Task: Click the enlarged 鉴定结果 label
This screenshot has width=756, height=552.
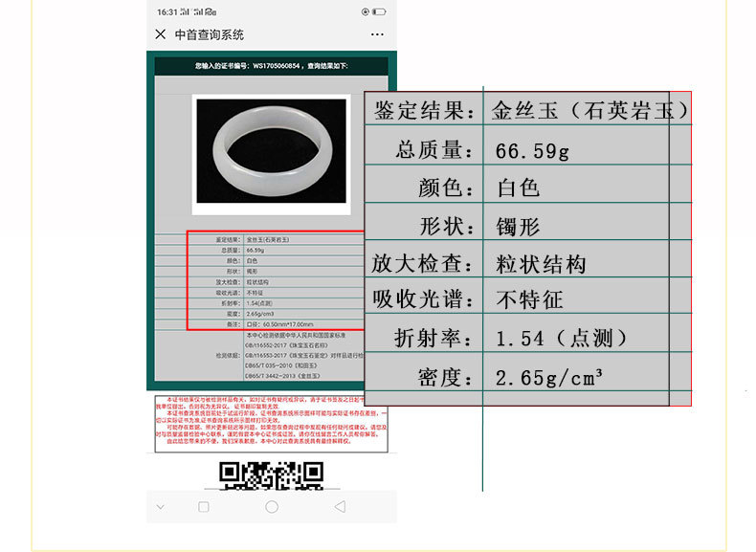Action: [424, 110]
